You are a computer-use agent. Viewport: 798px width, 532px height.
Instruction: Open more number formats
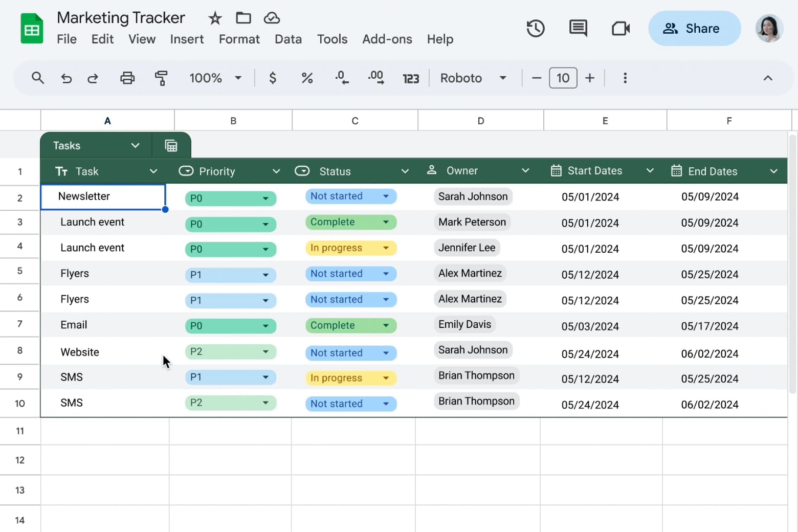(411, 78)
